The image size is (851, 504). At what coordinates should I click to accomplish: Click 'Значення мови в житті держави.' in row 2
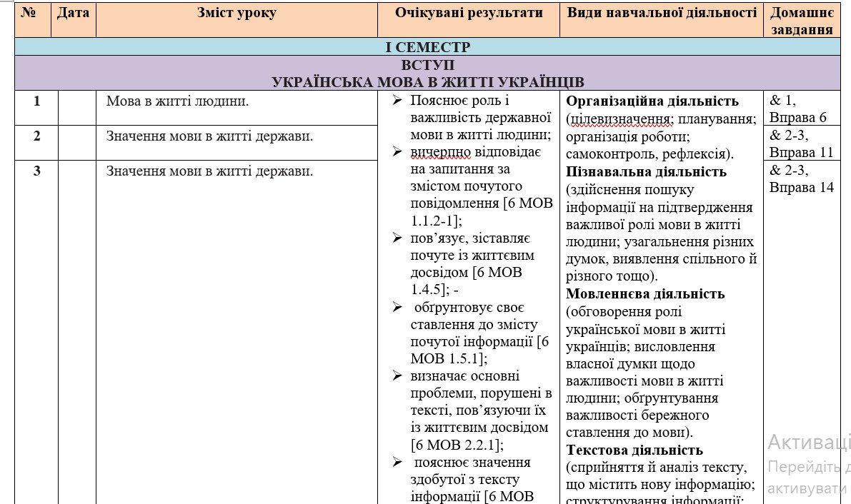click(209, 136)
